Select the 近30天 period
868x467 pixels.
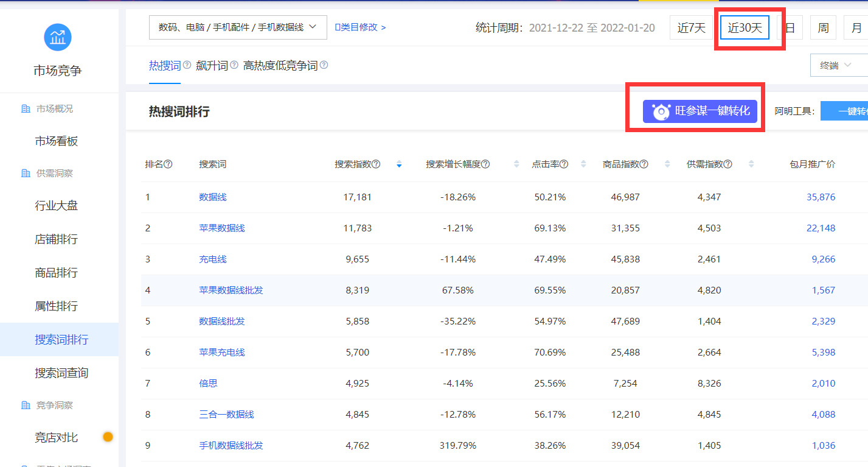click(x=745, y=27)
